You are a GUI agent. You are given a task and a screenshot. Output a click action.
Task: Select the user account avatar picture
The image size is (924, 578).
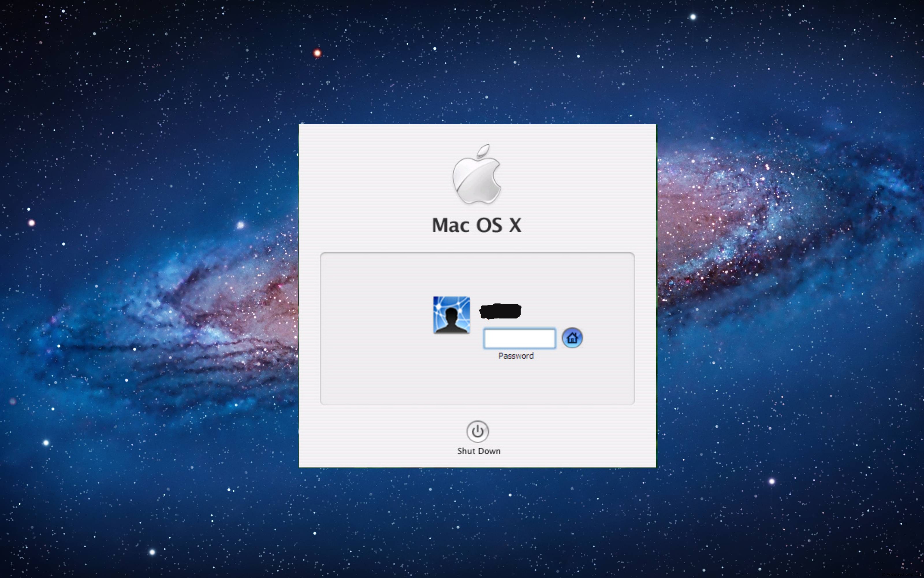(451, 315)
